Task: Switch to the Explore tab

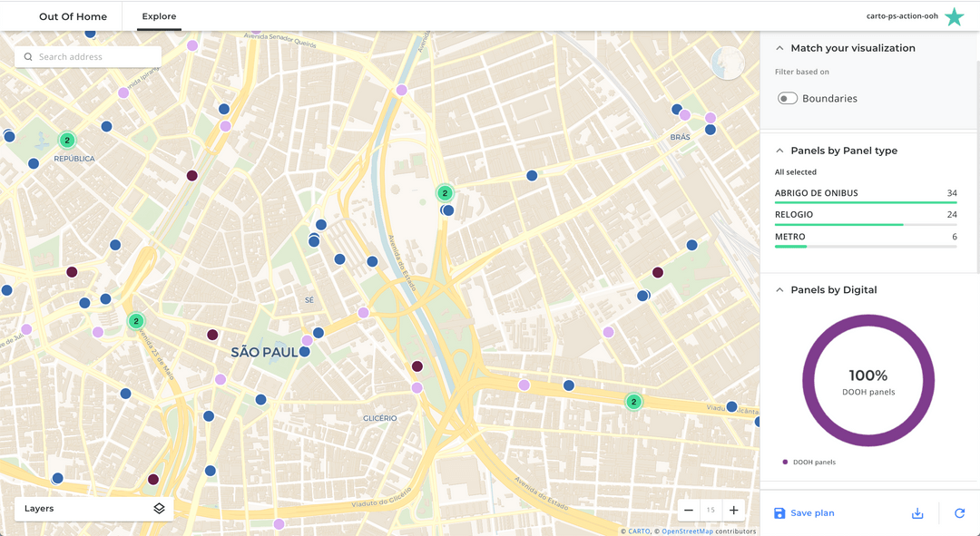Action: [x=159, y=15]
